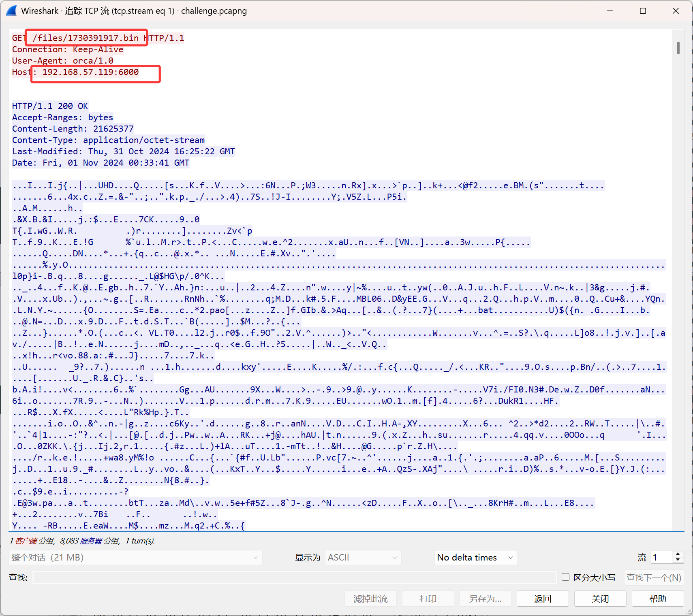
Task: Open the 整个对话 (21 MB) conversation dropdown
Action: [x=135, y=558]
